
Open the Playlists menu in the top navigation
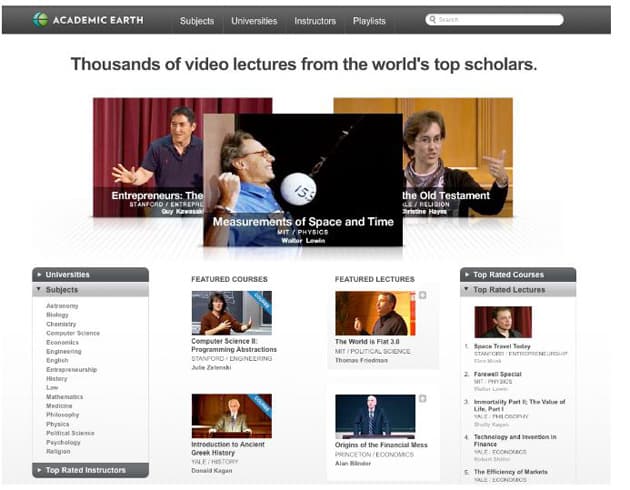pyautogui.click(x=369, y=21)
